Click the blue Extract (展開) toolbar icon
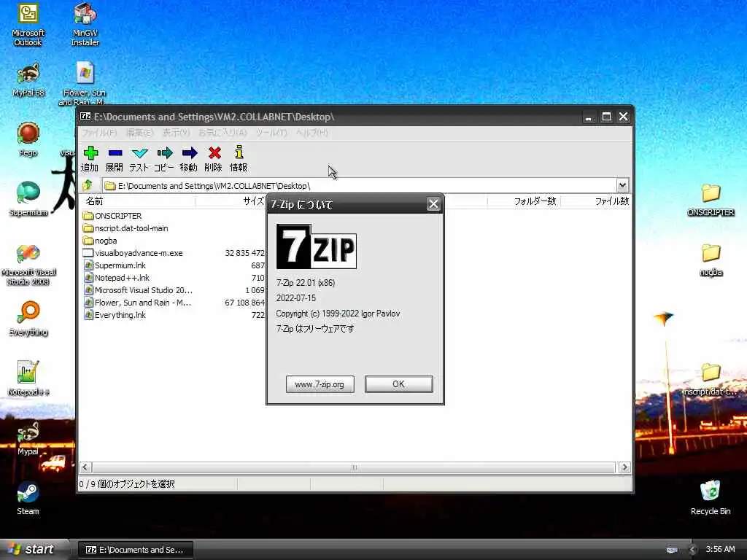 click(115, 153)
